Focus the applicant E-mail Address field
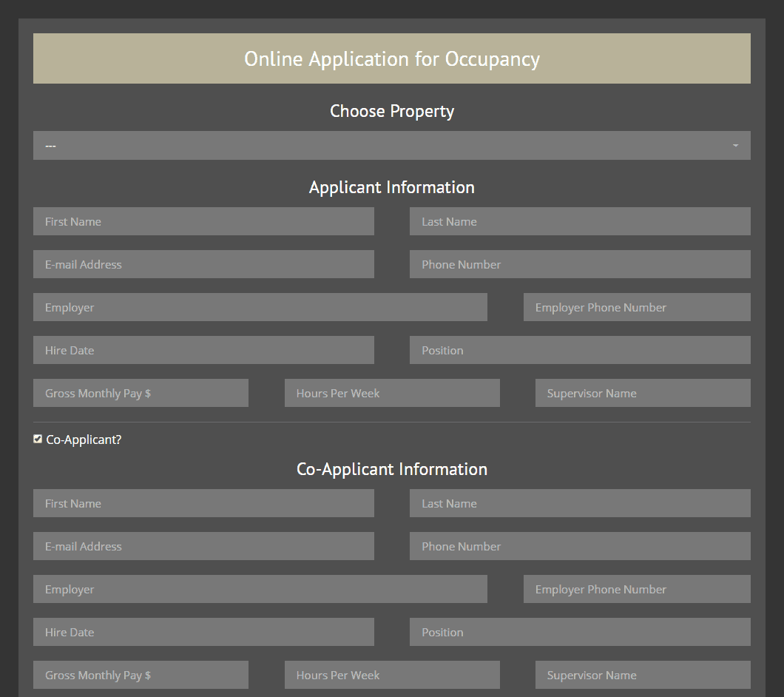Image resolution: width=784 pixels, height=697 pixels. point(203,264)
